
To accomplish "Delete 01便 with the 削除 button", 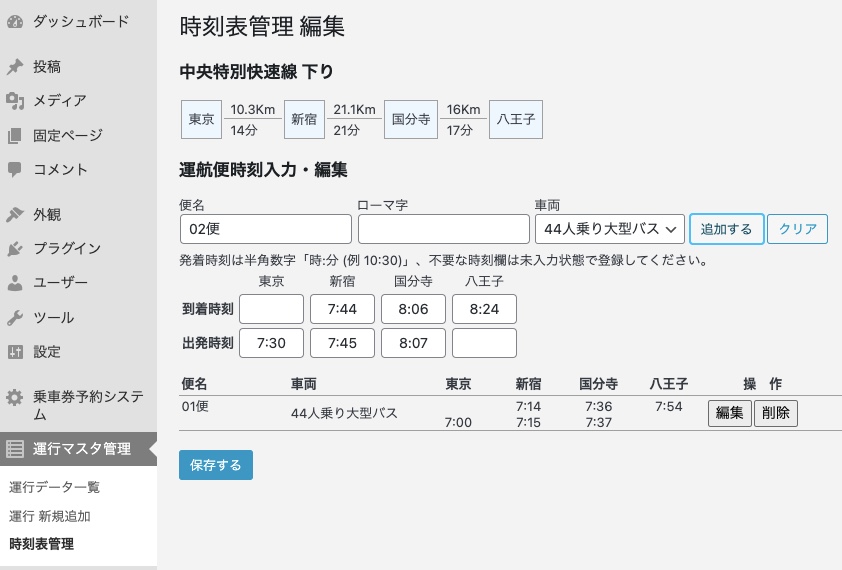I will pyautogui.click(x=776, y=413).
